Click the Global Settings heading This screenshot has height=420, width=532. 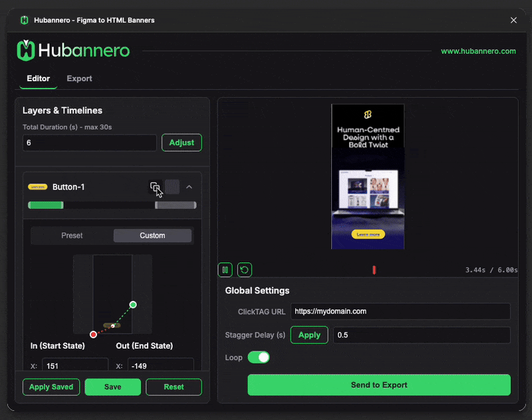pyautogui.click(x=257, y=291)
